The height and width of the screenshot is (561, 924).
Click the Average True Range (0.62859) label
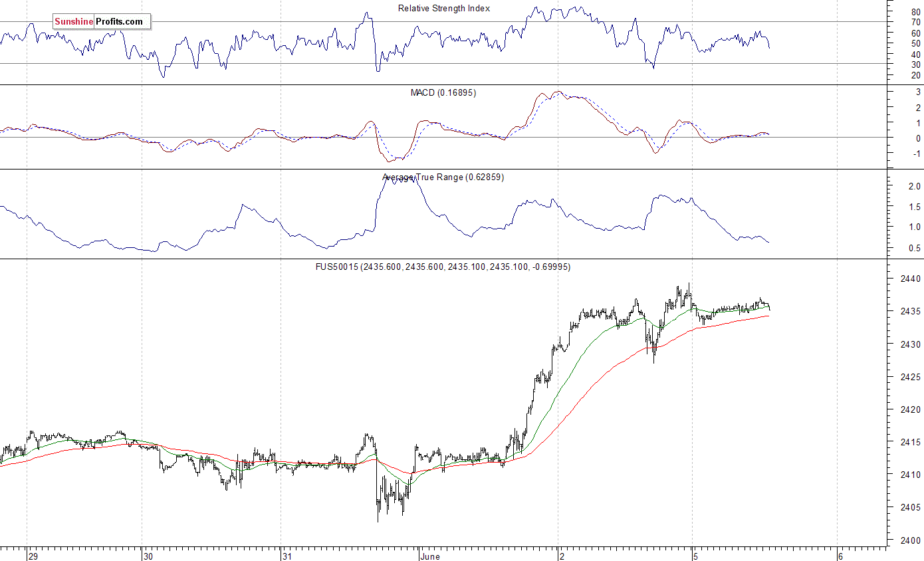click(x=443, y=177)
